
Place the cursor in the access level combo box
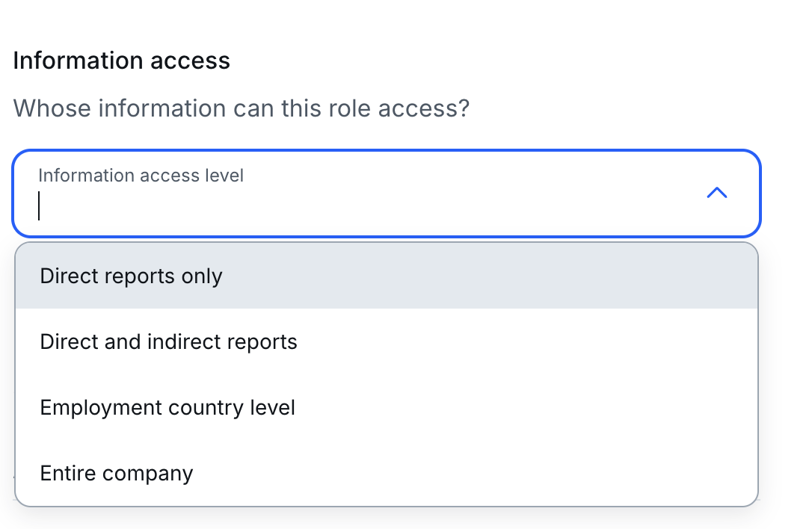click(387, 194)
